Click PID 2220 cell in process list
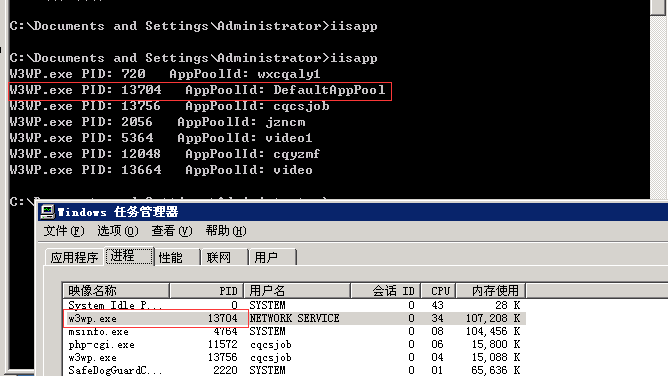The width and height of the screenshot is (668, 376). click(x=225, y=370)
